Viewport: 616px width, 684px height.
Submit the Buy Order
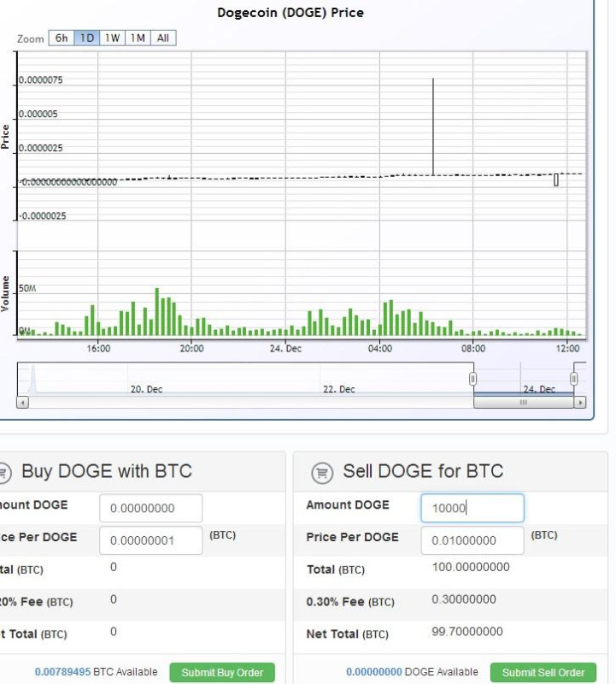[222, 673]
